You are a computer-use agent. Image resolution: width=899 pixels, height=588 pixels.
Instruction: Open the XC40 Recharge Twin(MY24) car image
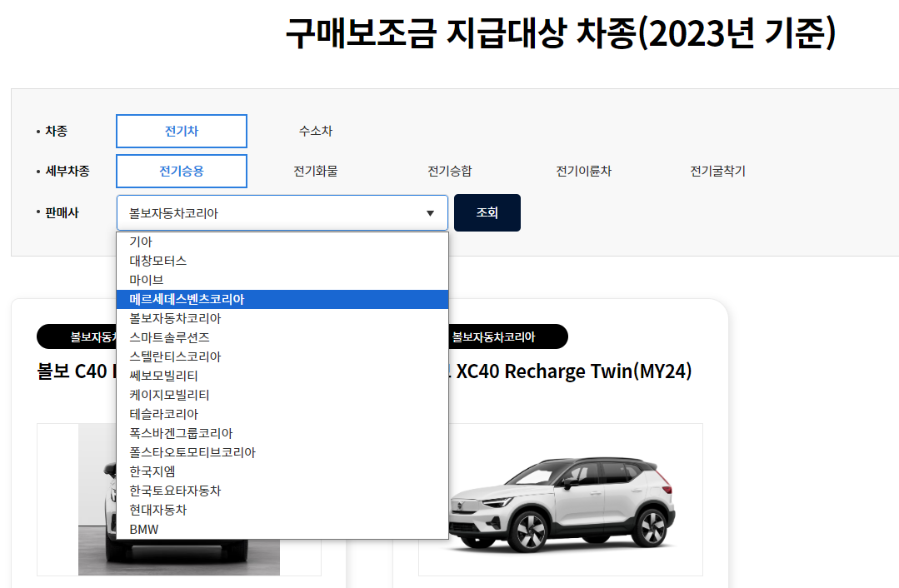pos(575,500)
